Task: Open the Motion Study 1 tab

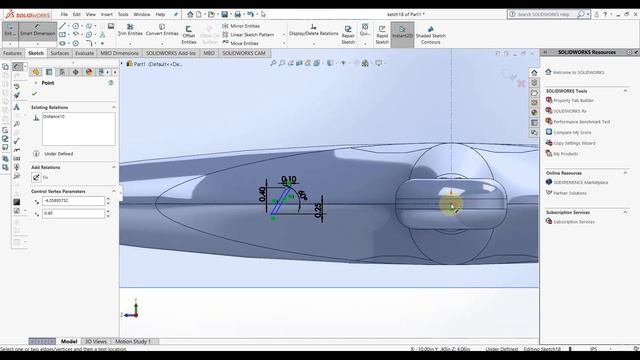Action: tap(133, 341)
